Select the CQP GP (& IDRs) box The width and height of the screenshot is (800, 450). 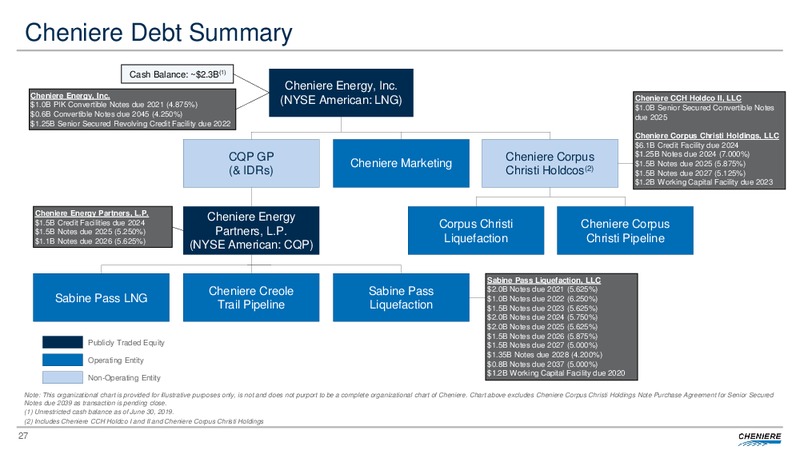coord(251,163)
